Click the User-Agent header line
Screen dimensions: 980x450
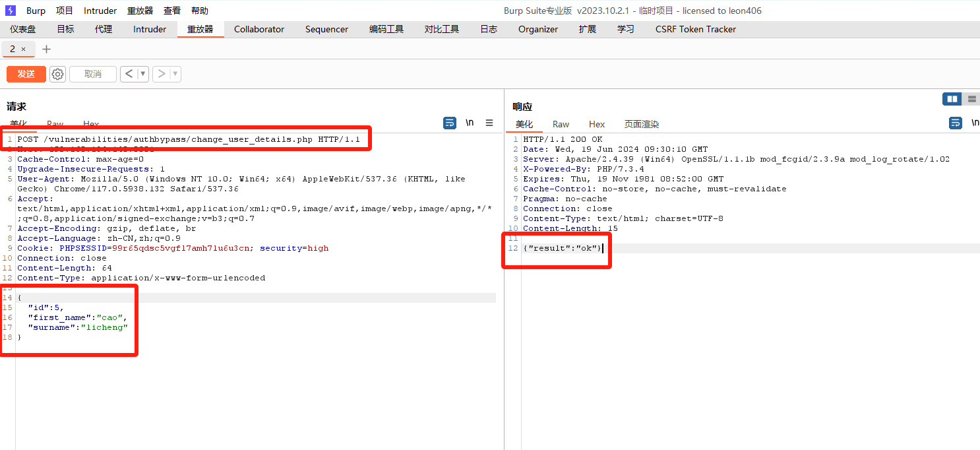tap(241, 183)
